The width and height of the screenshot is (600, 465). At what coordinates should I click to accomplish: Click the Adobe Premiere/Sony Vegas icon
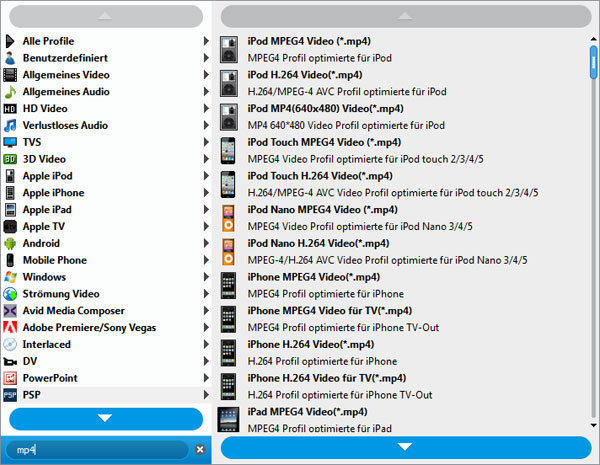pyautogui.click(x=10, y=327)
